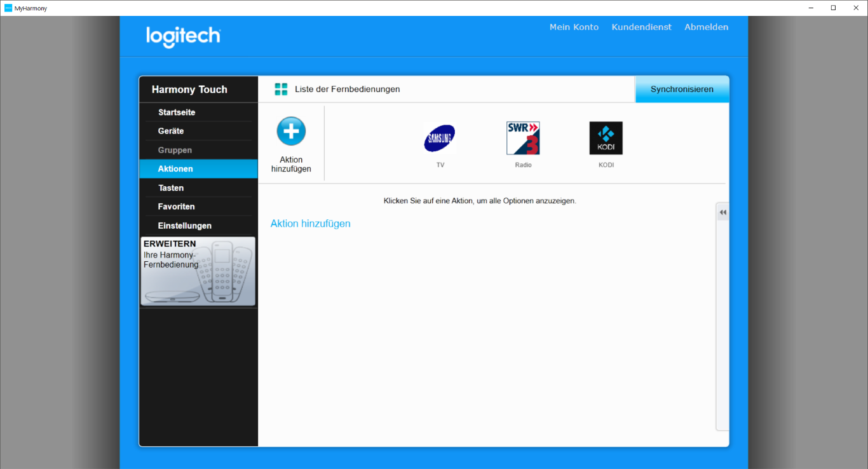Select Aktionen in the sidebar
868x469 pixels.
pos(198,169)
